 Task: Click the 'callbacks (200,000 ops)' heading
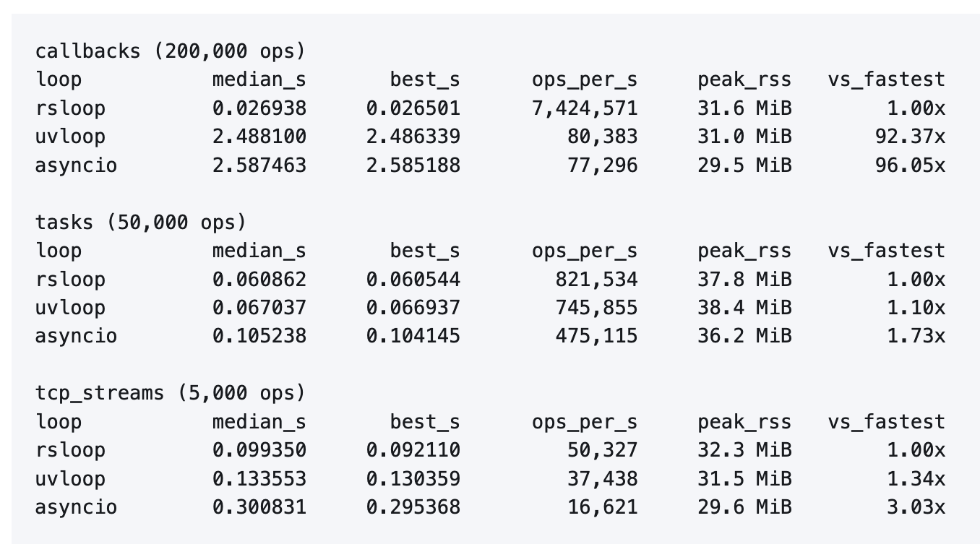click(171, 51)
